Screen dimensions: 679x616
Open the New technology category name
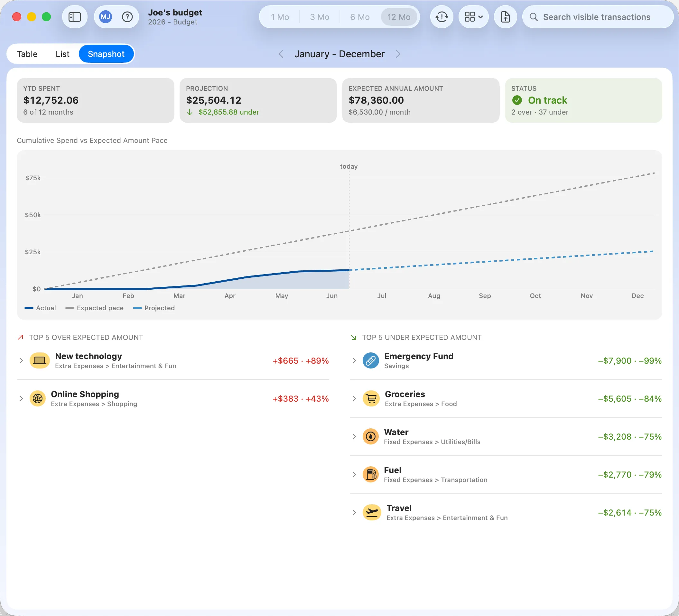tap(88, 356)
